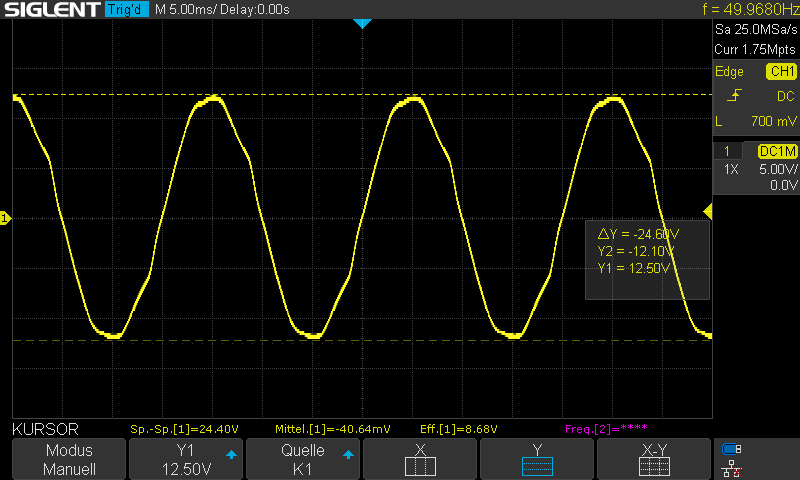Click the lower Y2 dashed cursor line
This screenshot has height=480, width=800.
click(x=362, y=341)
